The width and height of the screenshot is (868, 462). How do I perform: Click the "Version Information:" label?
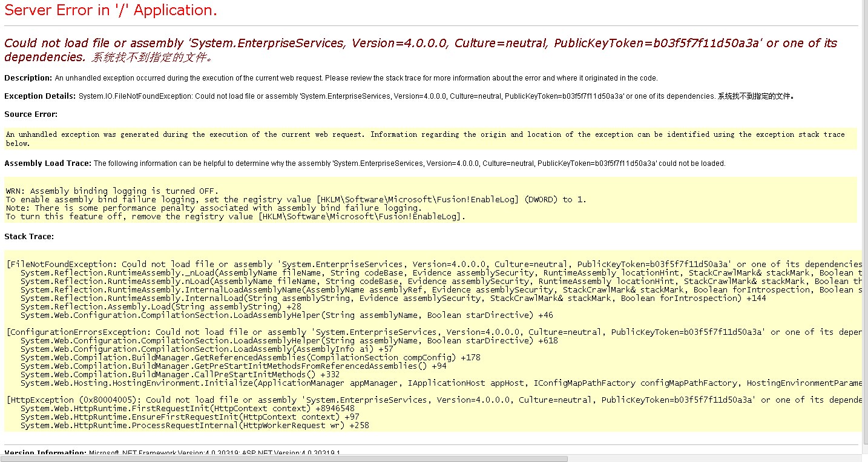pyautogui.click(x=45, y=452)
